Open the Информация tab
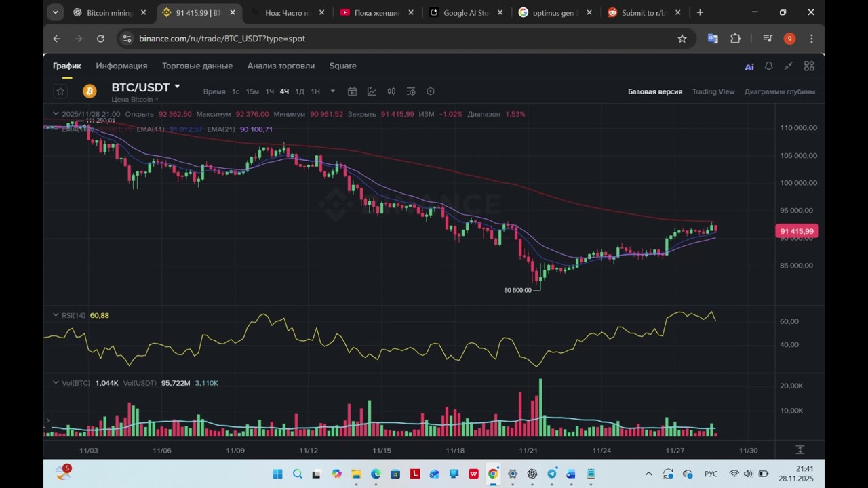 coord(121,66)
